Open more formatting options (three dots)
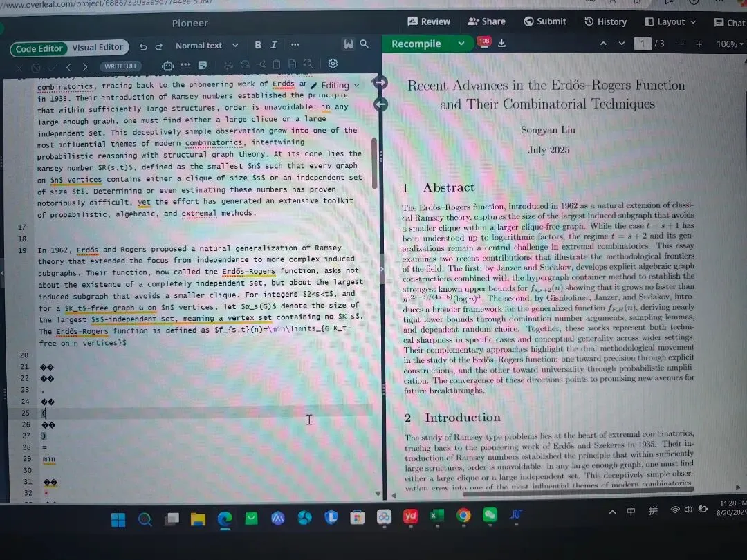The width and height of the screenshot is (747, 560). 295,44
